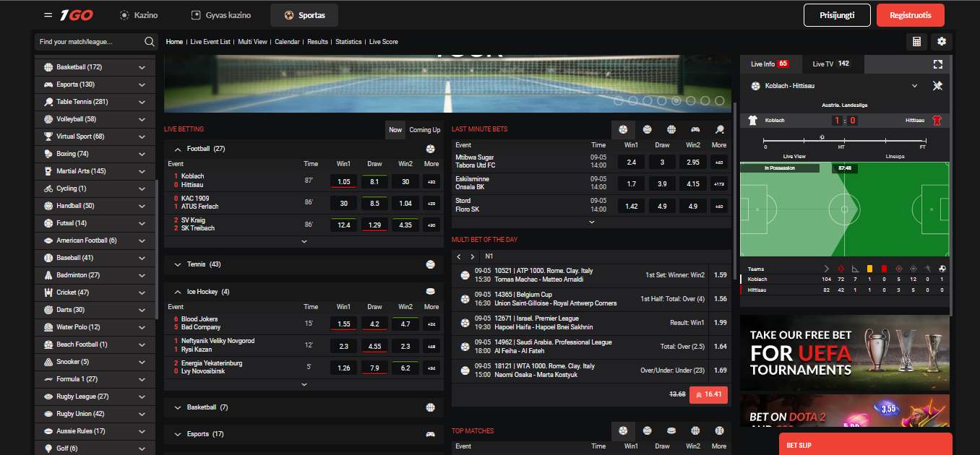Select table tennis icon in Last Minute Bets
Screen dimensions: 980x455
[719, 129]
